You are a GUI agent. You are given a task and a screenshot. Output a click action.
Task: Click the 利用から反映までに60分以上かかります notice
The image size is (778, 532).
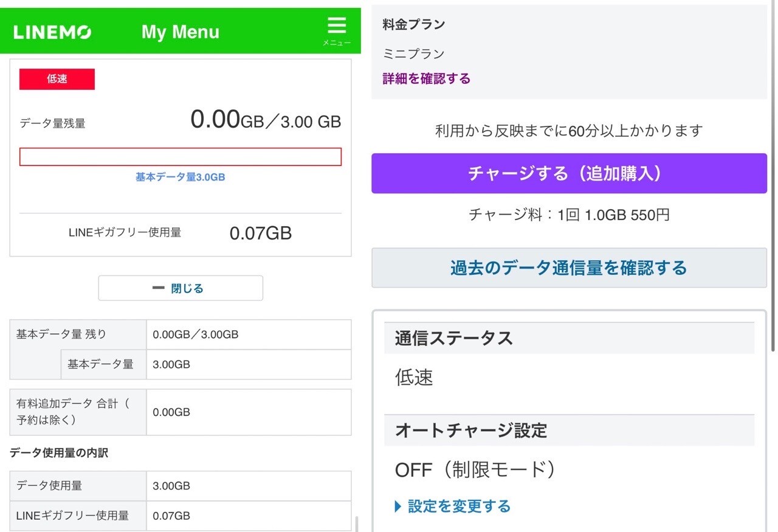569,131
